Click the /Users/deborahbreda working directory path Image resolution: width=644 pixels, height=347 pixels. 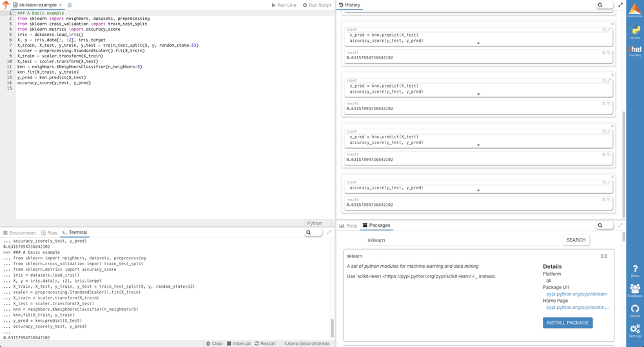coord(306,344)
